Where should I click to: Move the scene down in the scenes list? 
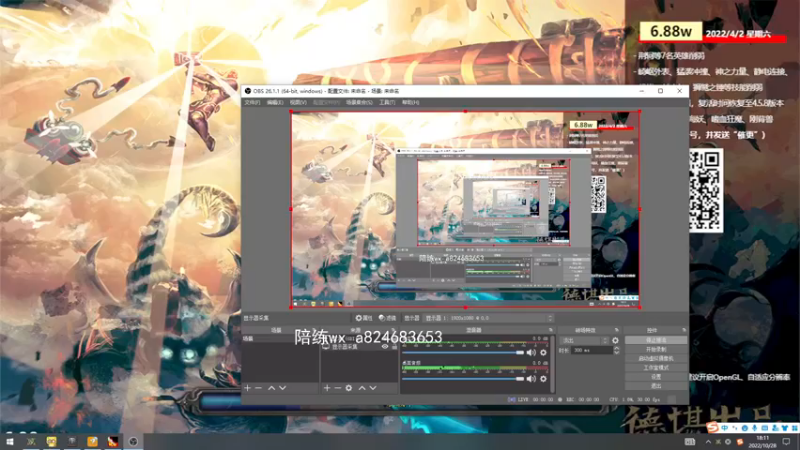[x=283, y=388]
